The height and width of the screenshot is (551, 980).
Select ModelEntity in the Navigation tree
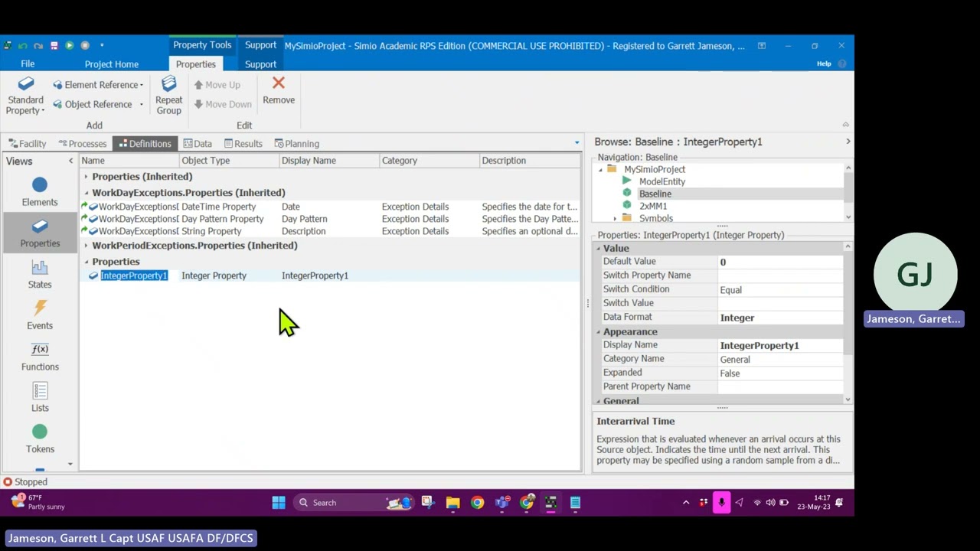pyautogui.click(x=662, y=181)
